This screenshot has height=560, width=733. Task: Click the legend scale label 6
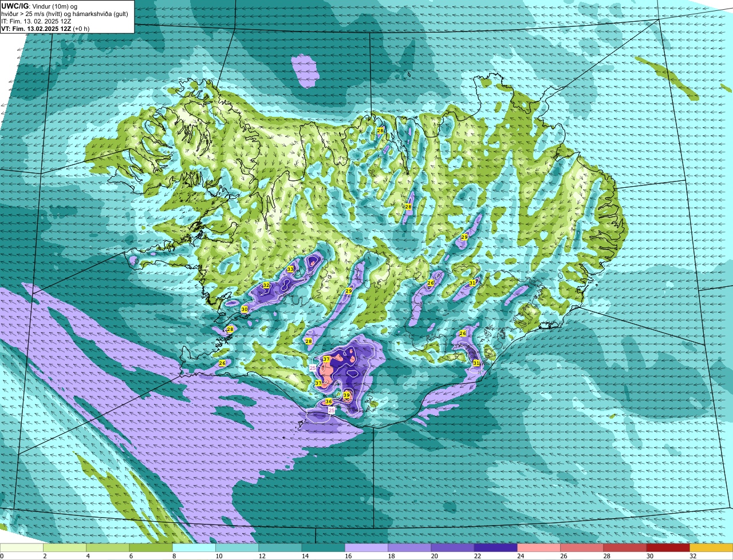click(x=130, y=556)
